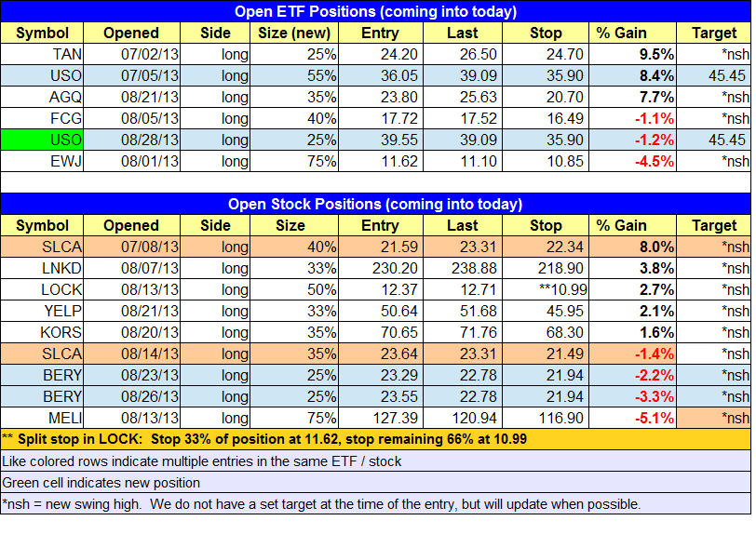Click the TAN symbol cell
Screen dimensions: 756x534
click(x=42, y=54)
